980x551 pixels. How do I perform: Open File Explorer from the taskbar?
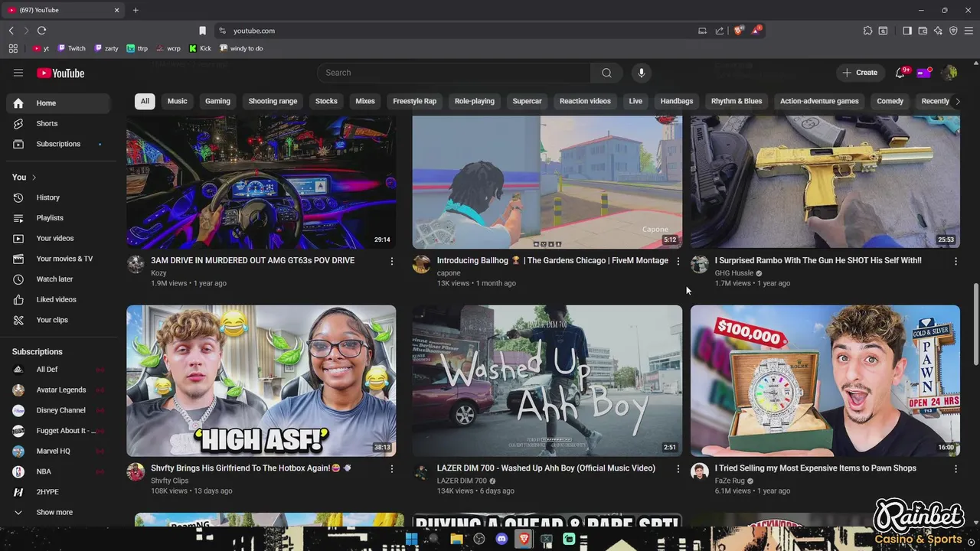point(457,539)
